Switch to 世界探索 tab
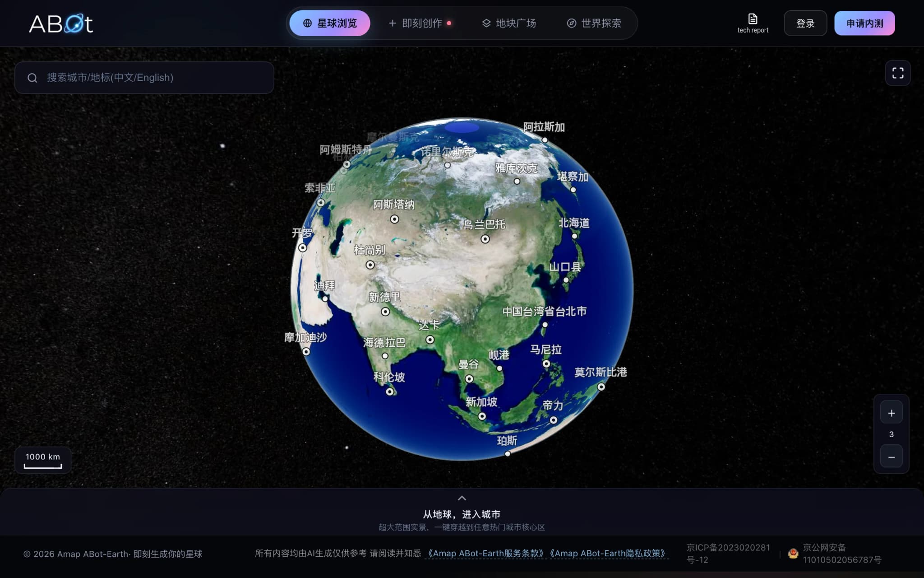The width and height of the screenshot is (924, 578). coord(594,23)
